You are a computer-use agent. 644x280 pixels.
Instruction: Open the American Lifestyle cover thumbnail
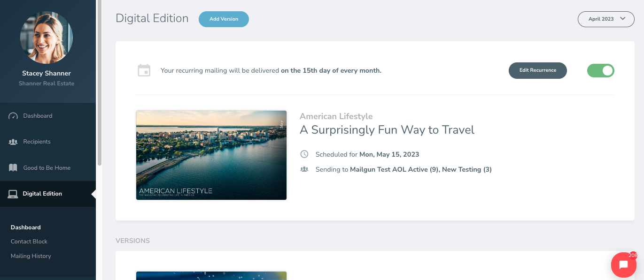[x=211, y=155]
